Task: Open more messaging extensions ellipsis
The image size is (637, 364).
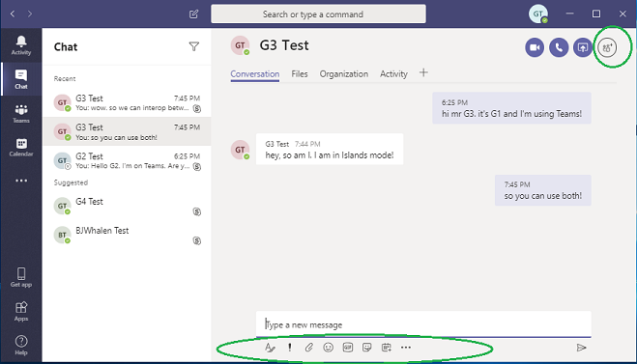Action: click(x=406, y=348)
